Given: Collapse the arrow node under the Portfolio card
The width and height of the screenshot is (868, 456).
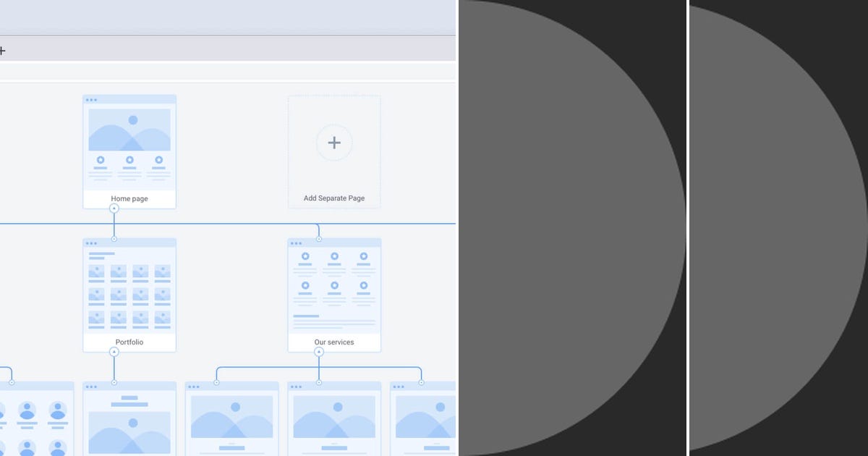Looking at the screenshot, I should click(114, 352).
